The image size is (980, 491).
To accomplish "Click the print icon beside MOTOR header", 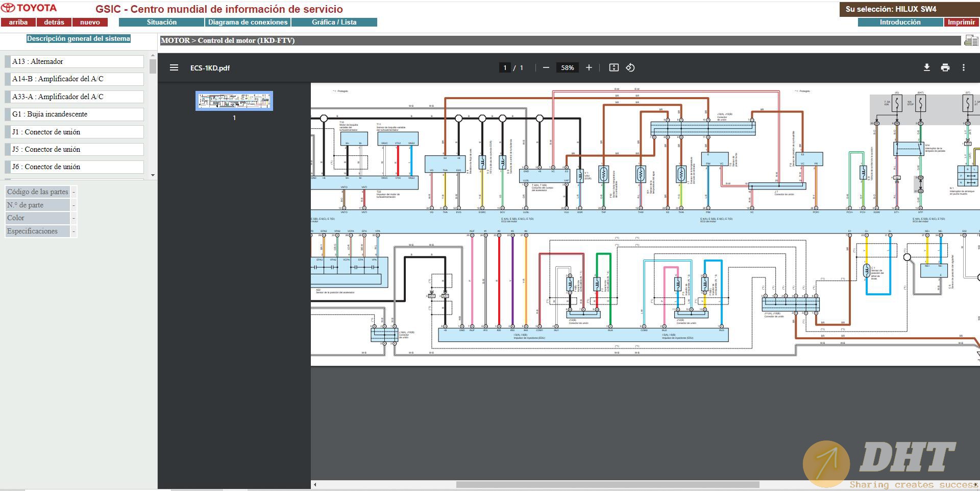I will (971, 40).
